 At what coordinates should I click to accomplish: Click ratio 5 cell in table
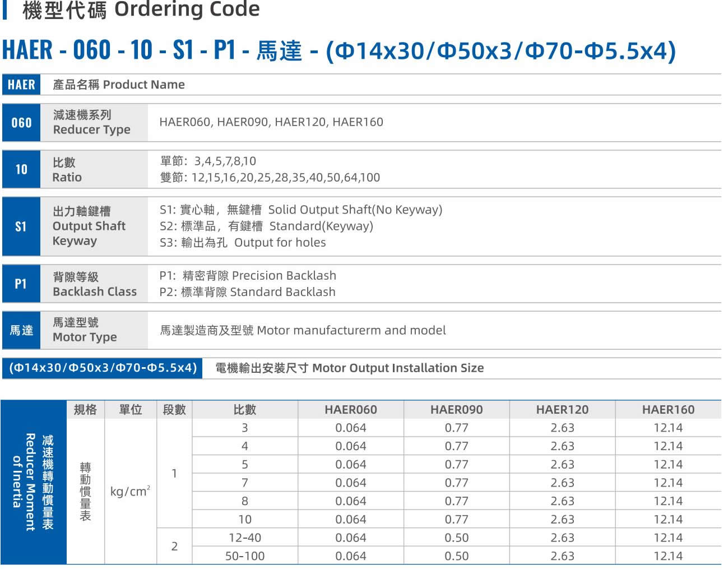(245, 465)
